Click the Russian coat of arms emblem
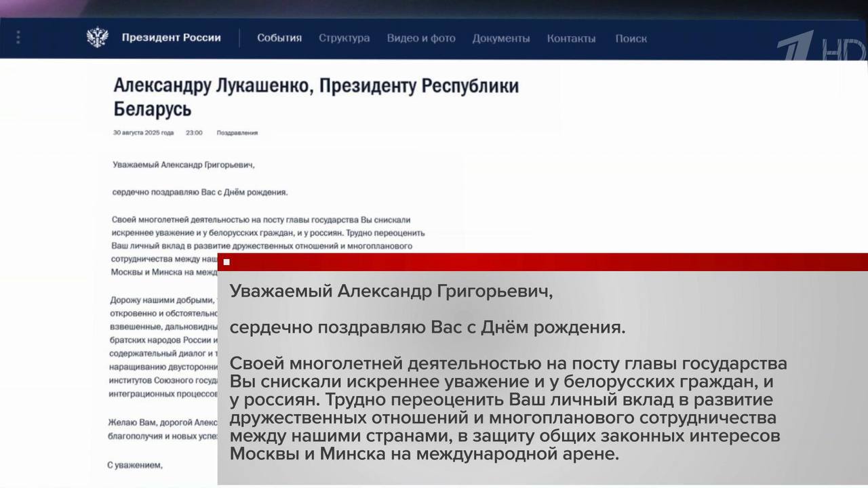 [x=98, y=37]
